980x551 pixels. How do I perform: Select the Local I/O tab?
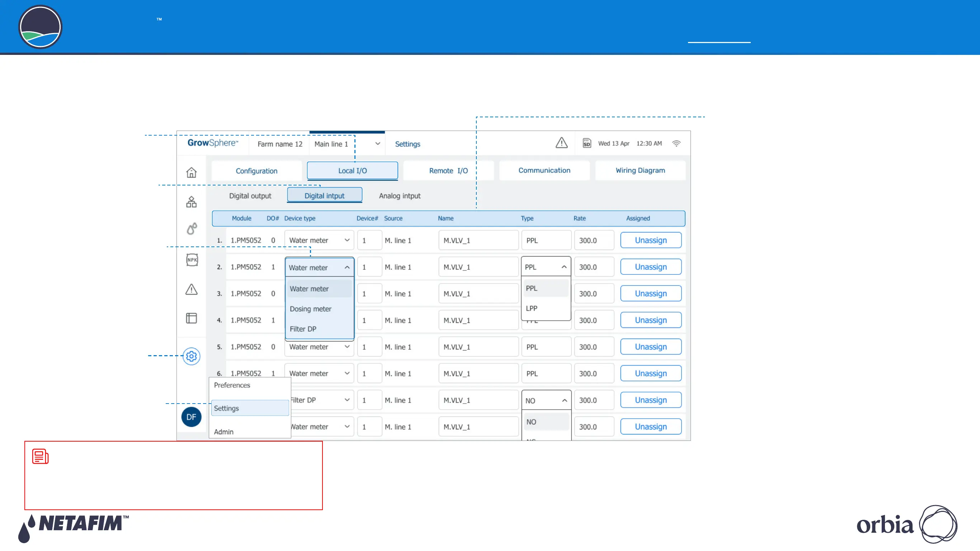(x=353, y=170)
